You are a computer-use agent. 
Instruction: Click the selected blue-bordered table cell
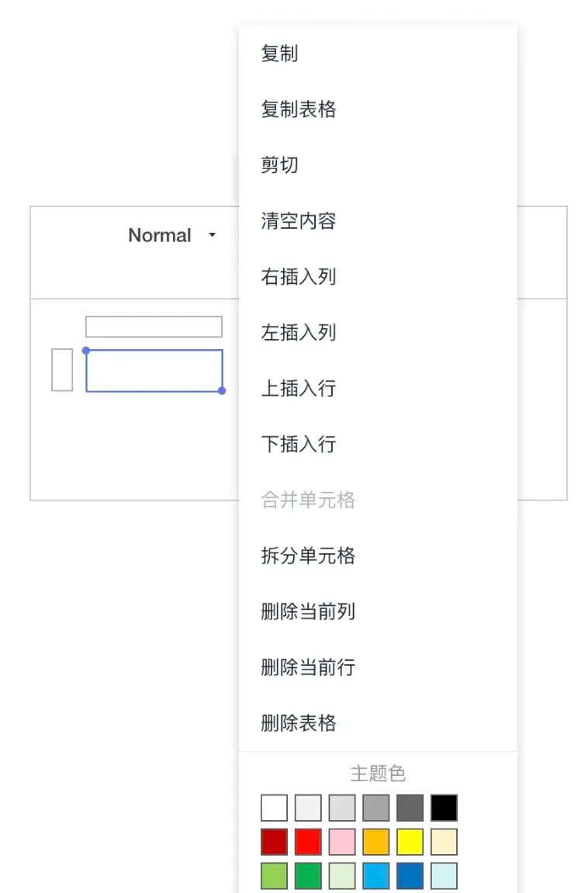[x=154, y=371]
